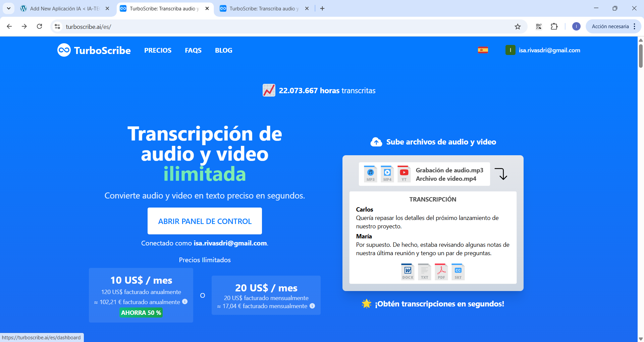Expand the browser tab search dropdown
This screenshot has width=644, height=342.
click(x=9, y=8)
